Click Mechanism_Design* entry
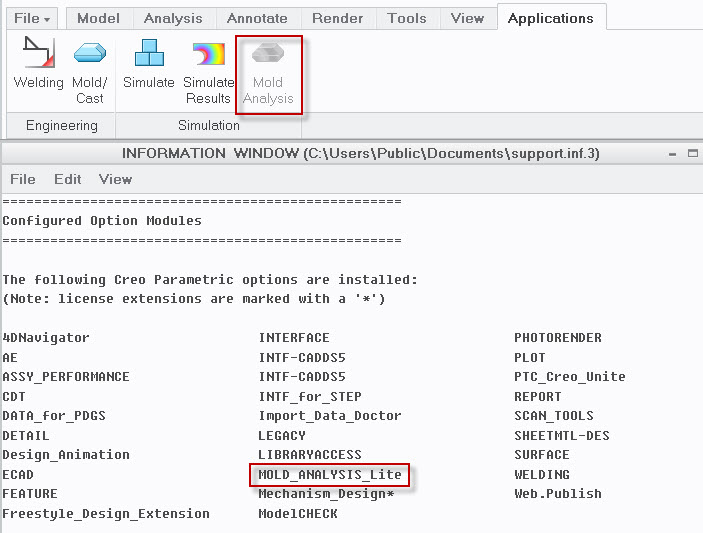This screenshot has height=533, width=703. pos(326,494)
